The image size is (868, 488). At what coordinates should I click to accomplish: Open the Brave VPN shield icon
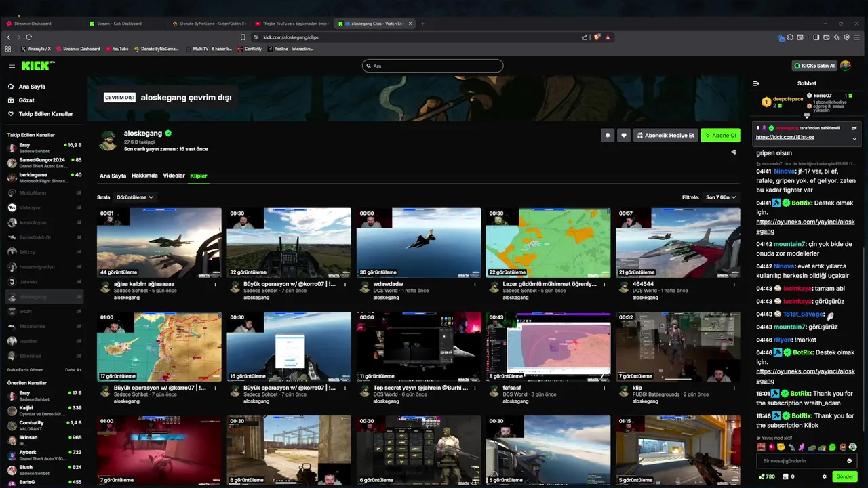pyautogui.click(x=848, y=37)
